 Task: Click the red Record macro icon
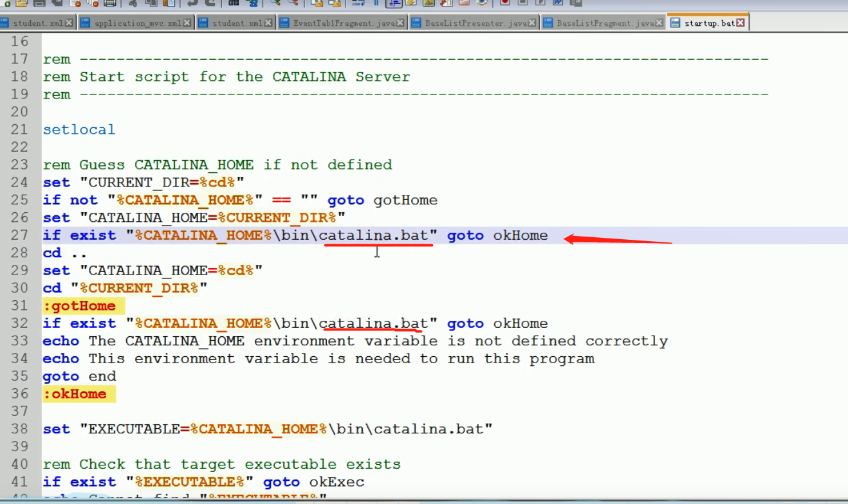[x=505, y=3]
